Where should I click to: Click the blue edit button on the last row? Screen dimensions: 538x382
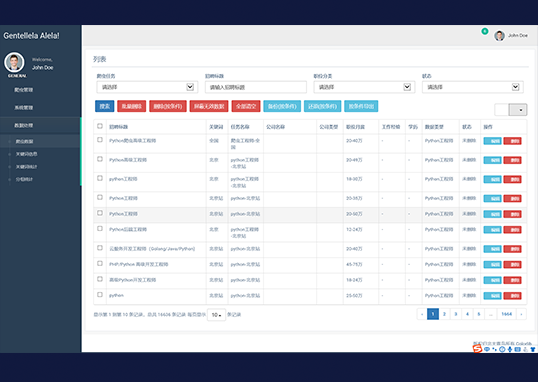pyautogui.click(x=492, y=296)
